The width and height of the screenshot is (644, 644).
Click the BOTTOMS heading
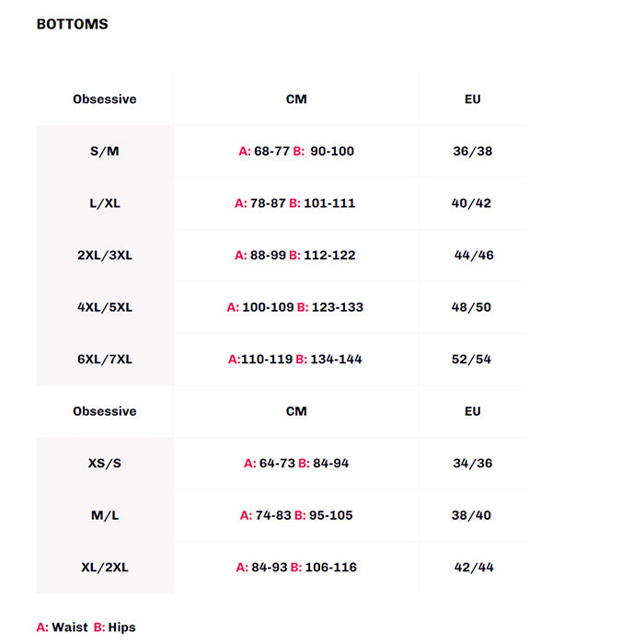point(72,24)
